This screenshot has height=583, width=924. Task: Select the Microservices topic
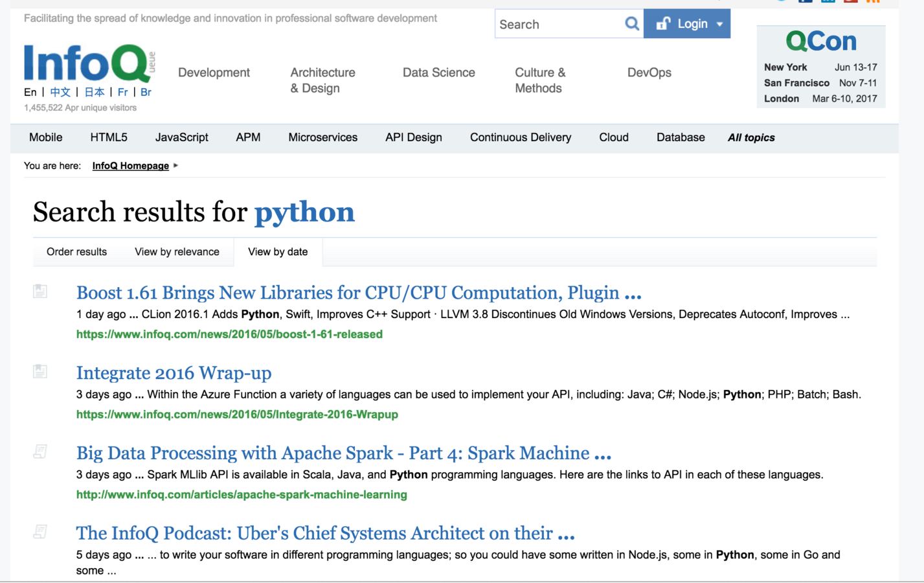[x=323, y=137]
